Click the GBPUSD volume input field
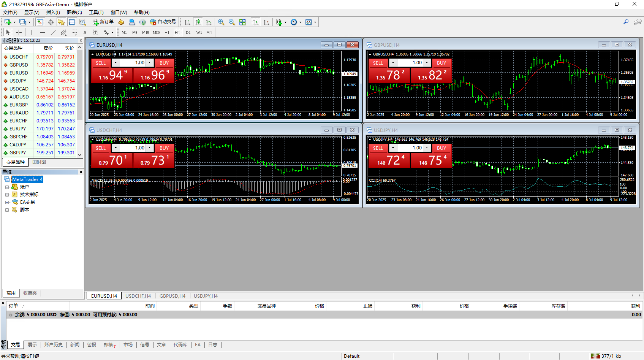This screenshot has width=644, height=360. pyautogui.click(x=410, y=63)
